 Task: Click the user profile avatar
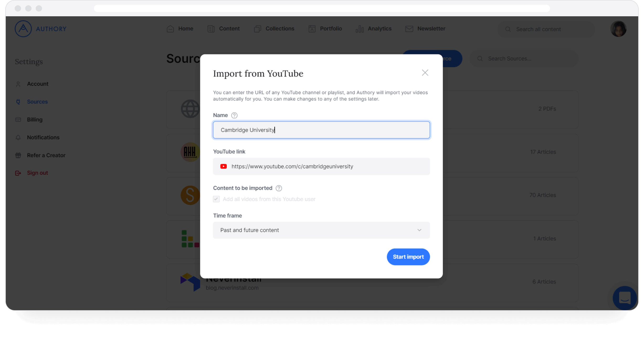(618, 29)
